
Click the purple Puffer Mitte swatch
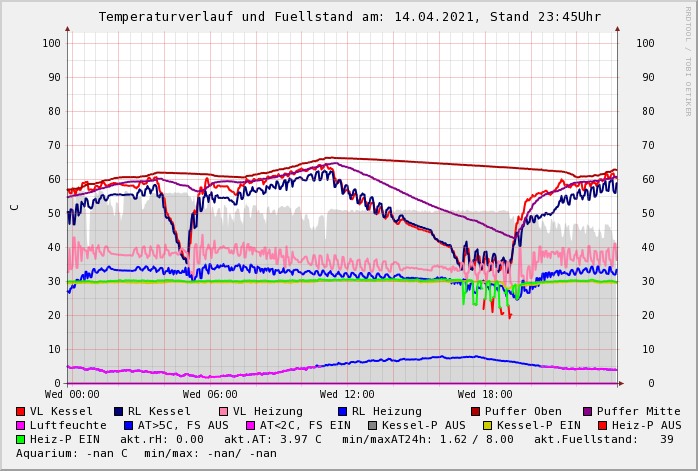pos(588,412)
